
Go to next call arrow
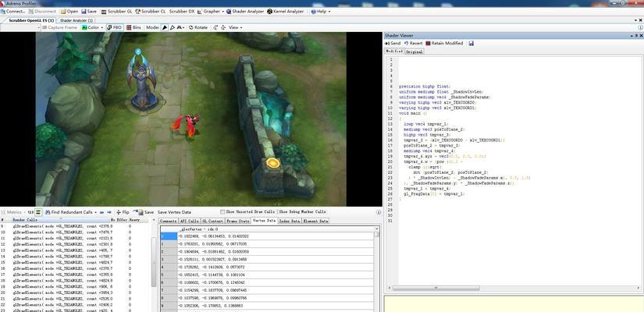click(x=109, y=212)
